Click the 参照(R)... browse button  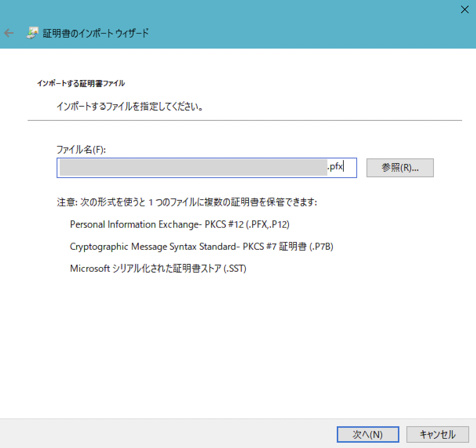(x=400, y=168)
